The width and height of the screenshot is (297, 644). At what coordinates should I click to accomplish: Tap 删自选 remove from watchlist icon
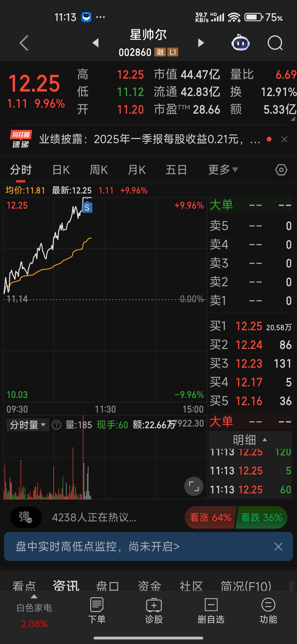coord(211,610)
